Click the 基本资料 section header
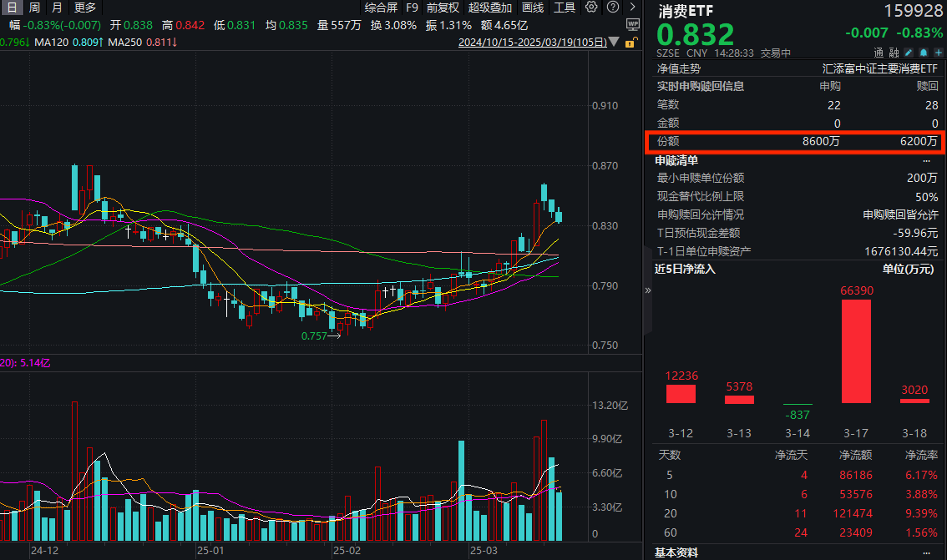The height and width of the screenshot is (560, 947). [x=676, y=551]
